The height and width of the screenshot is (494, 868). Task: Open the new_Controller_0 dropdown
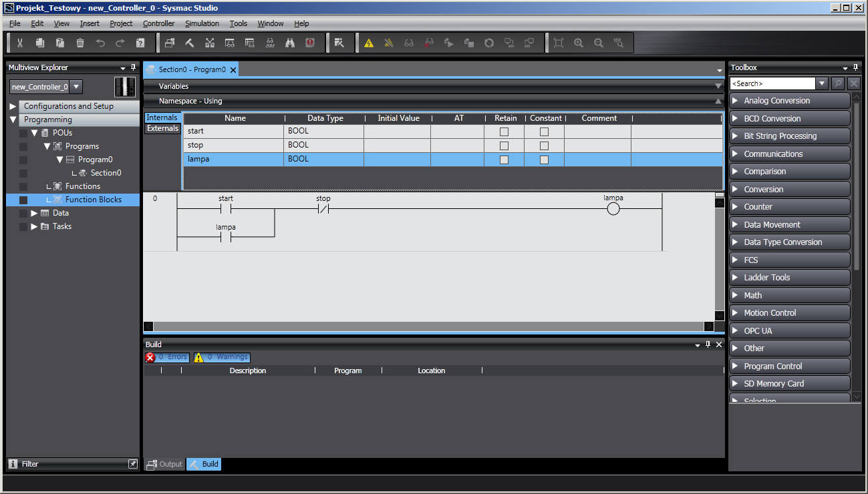tap(76, 87)
